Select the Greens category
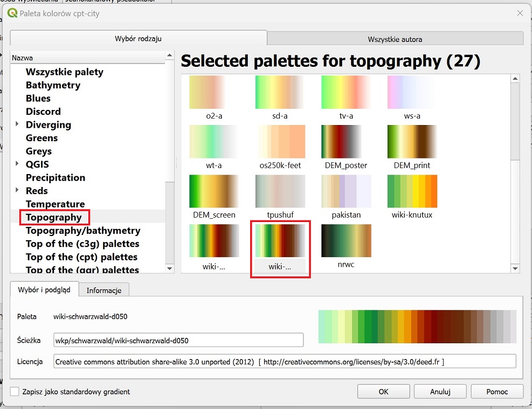 point(42,138)
